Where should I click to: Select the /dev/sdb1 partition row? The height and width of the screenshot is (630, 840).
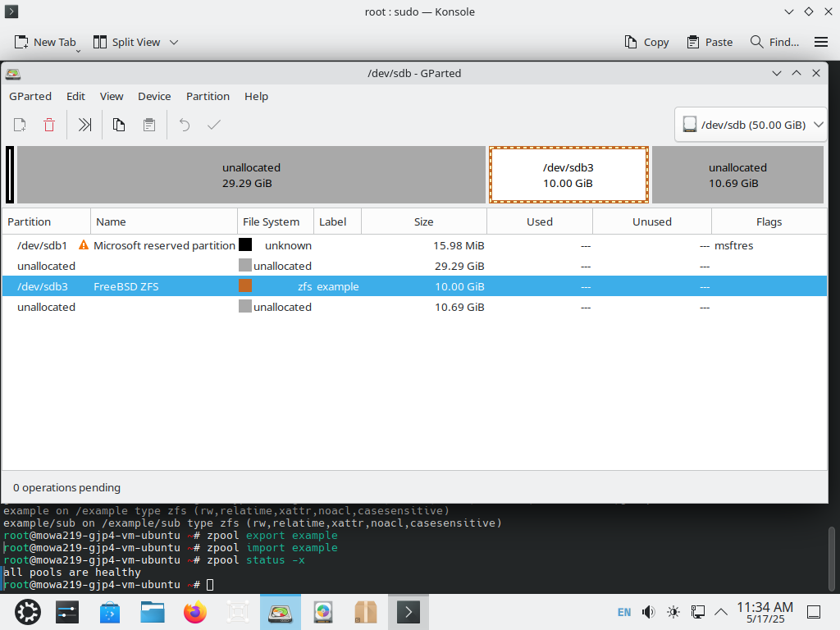click(x=414, y=245)
